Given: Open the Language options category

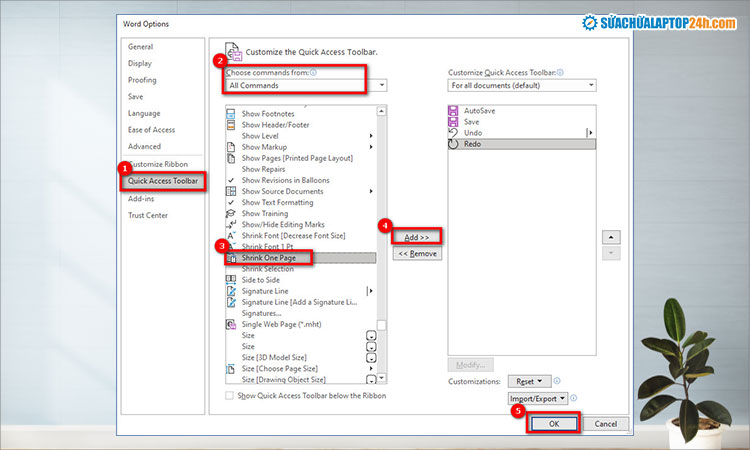Looking at the screenshot, I should pyautogui.click(x=144, y=113).
